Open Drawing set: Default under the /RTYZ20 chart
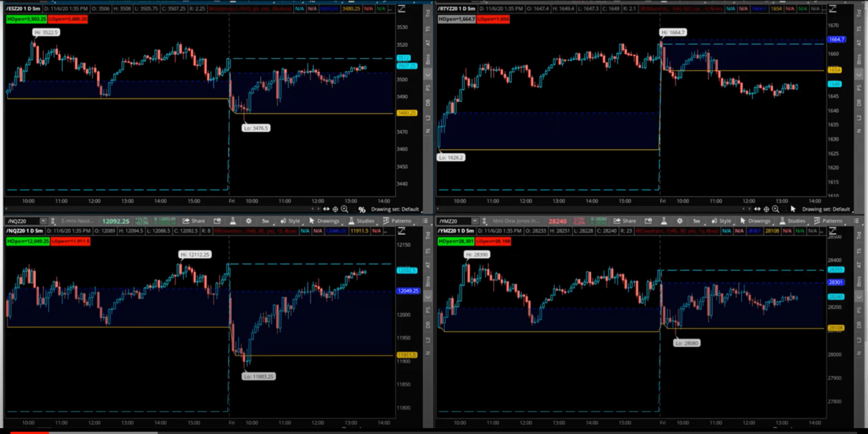868x434 pixels. click(826, 209)
